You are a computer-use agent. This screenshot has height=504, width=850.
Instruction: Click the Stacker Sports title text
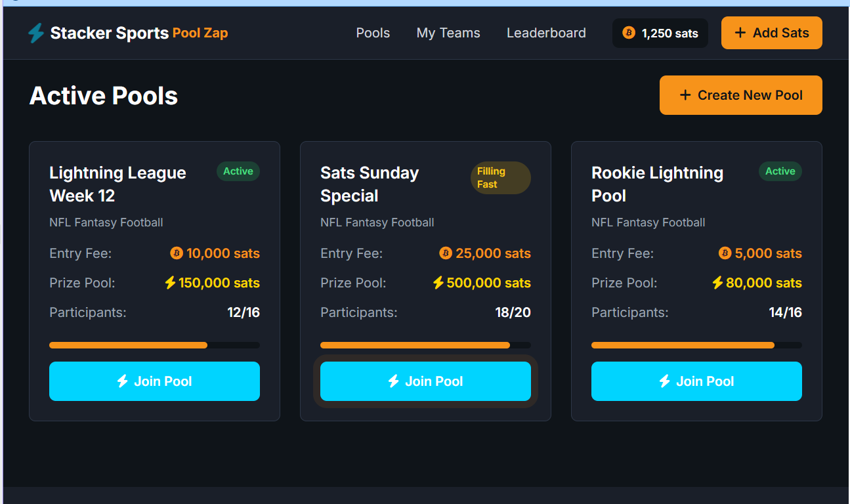[110, 33]
